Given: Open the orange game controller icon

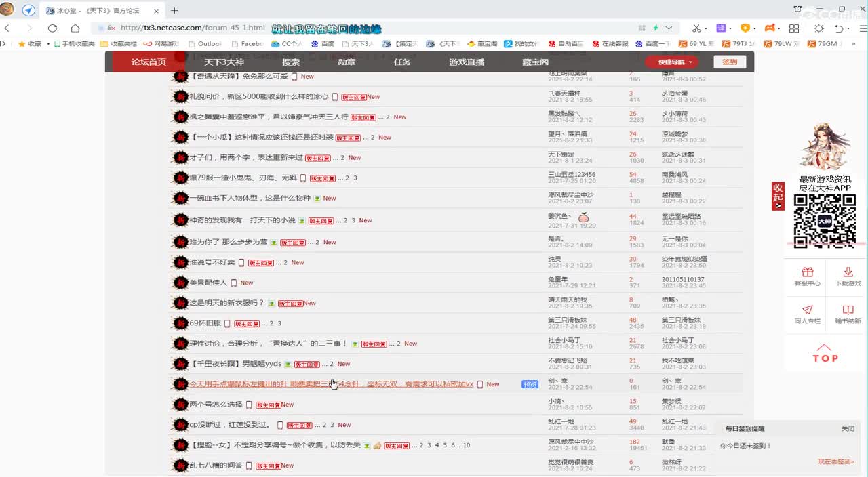Looking at the screenshot, I should (x=770, y=28).
